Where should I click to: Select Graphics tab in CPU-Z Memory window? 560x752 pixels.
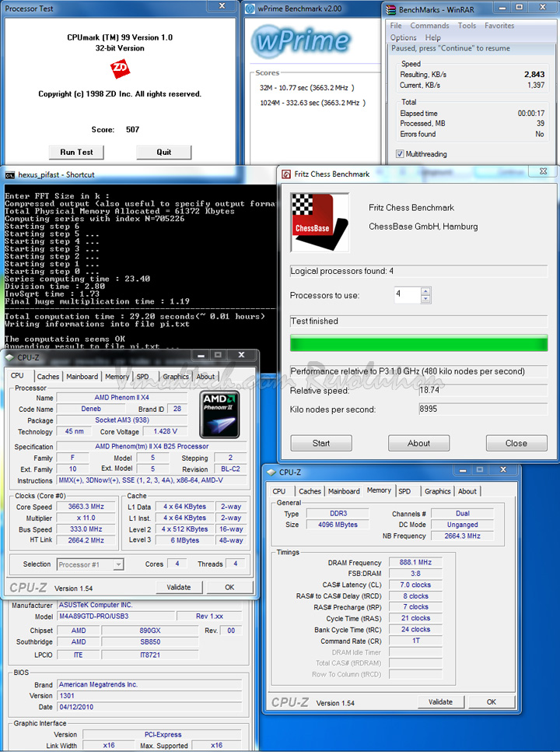coord(437,491)
